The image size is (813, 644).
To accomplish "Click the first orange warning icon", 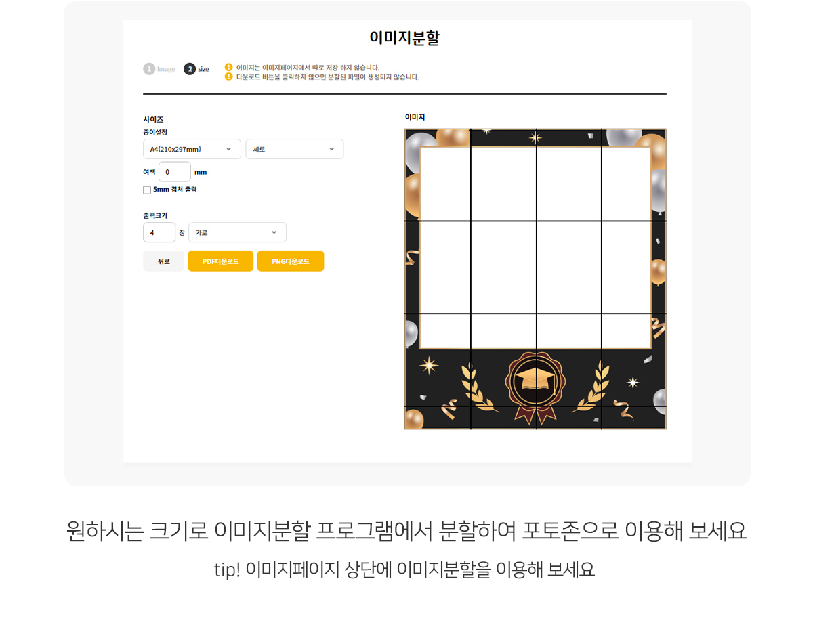I will pos(228,67).
